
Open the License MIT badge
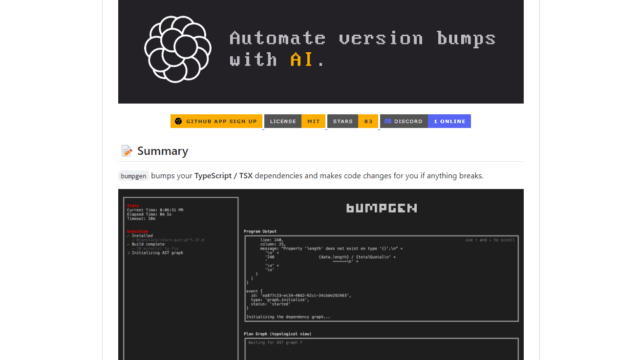tap(295, 121)
